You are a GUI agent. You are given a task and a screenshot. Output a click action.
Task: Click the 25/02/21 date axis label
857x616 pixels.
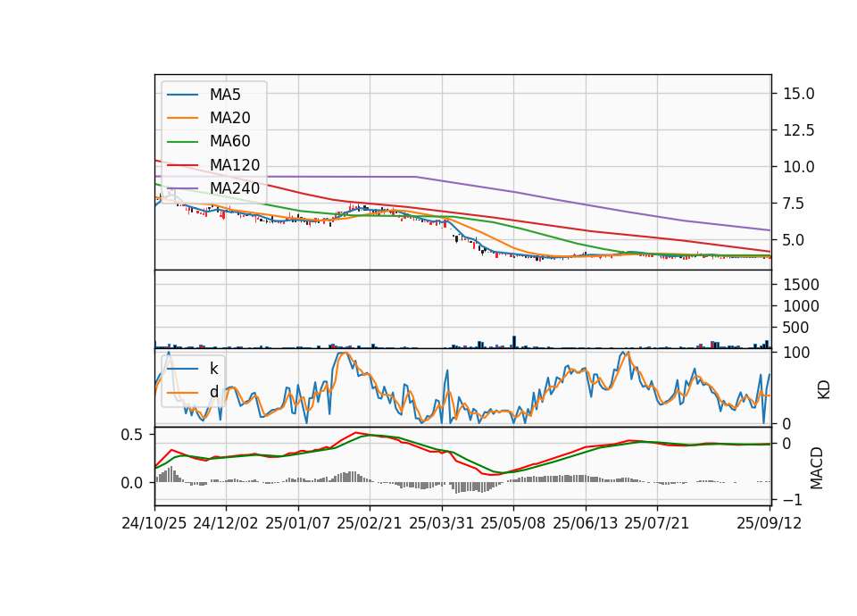370,524
